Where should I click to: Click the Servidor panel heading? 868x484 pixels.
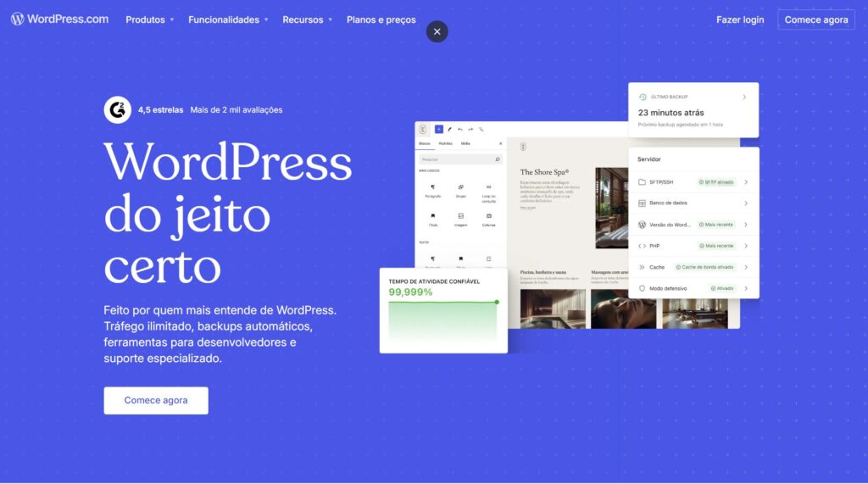tap(648, 159)
